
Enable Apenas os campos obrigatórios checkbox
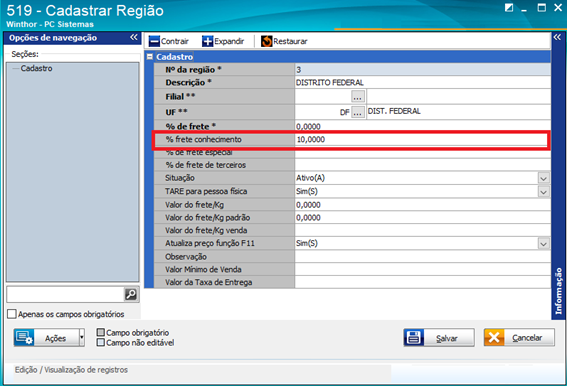12,314
